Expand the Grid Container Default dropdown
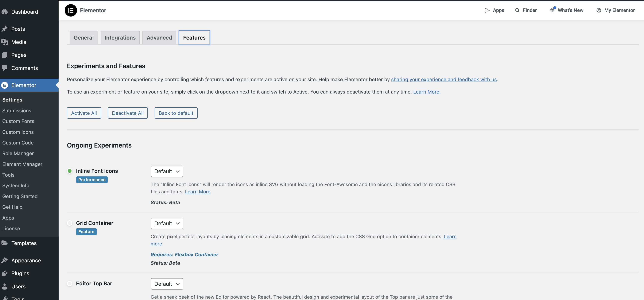644x300 pixels. tap(166, 223)
